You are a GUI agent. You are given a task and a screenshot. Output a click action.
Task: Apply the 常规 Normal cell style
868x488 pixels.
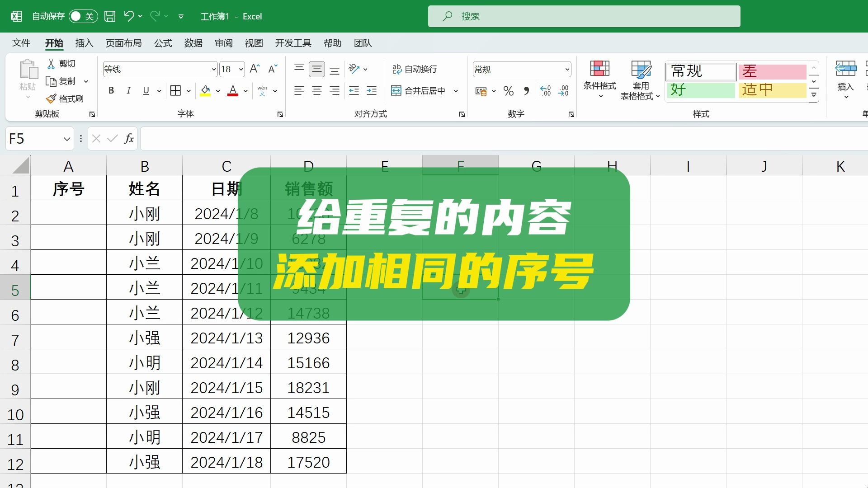click(x=701, y=71)
